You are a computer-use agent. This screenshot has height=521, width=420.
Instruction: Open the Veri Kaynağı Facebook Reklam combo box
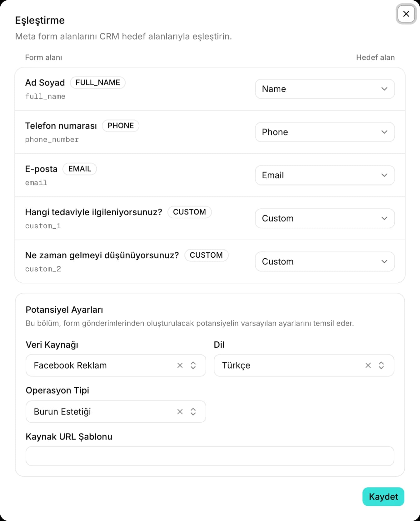tap(116, 365)
